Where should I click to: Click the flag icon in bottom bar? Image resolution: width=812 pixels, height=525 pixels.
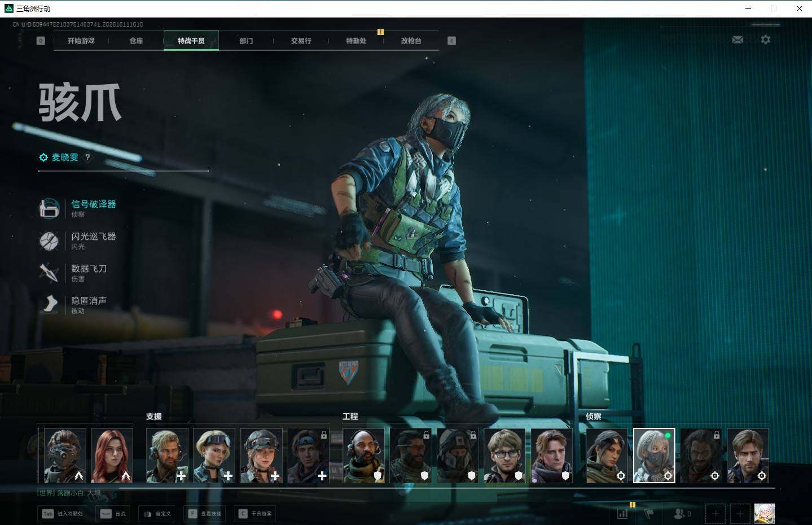tap(649, 514)
